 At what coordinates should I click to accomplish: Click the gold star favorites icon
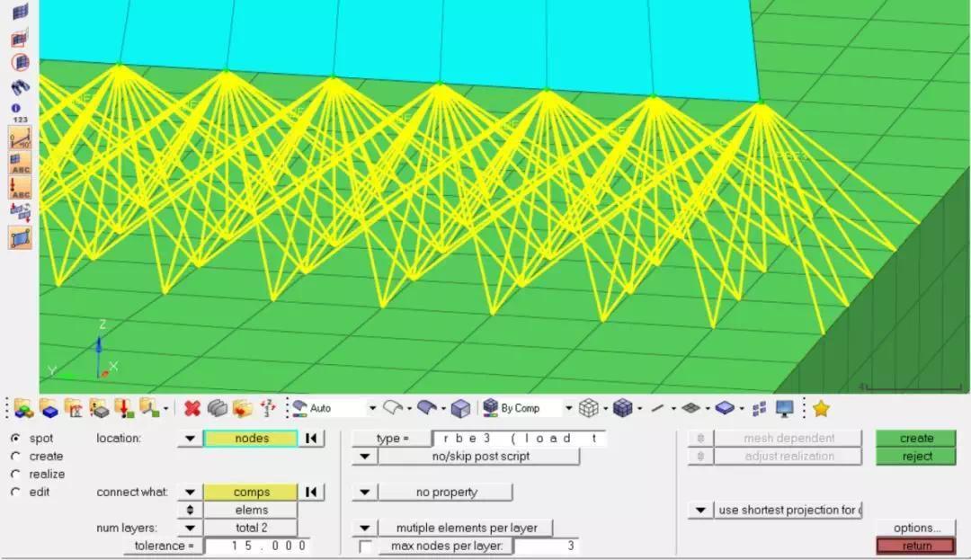(821, 408)
